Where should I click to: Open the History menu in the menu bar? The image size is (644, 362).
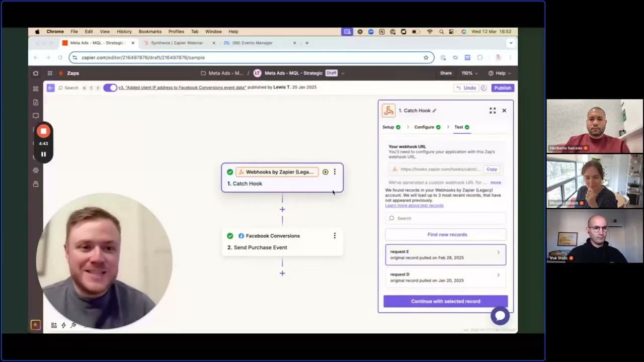click(x=124, y=32)
